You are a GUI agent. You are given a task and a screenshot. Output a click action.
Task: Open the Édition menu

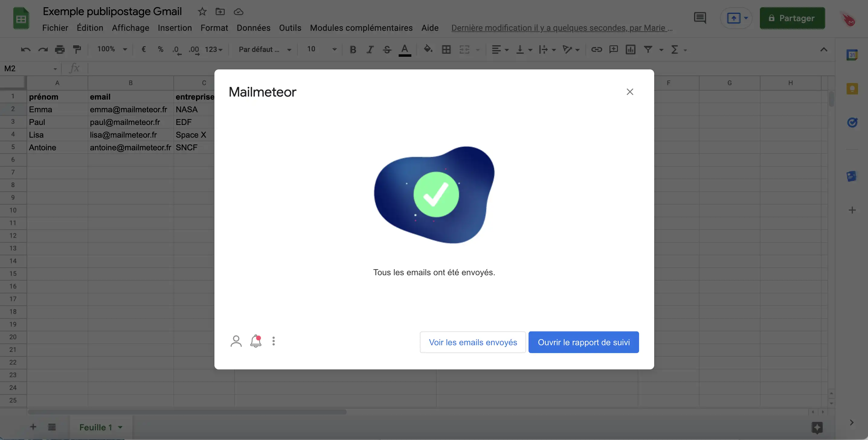90,28
